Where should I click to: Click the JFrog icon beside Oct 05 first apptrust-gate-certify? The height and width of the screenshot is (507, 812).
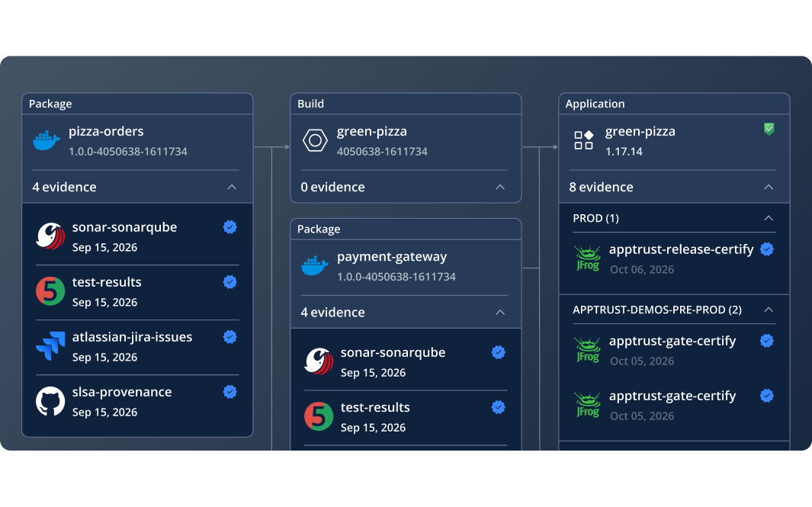point(588,350)
